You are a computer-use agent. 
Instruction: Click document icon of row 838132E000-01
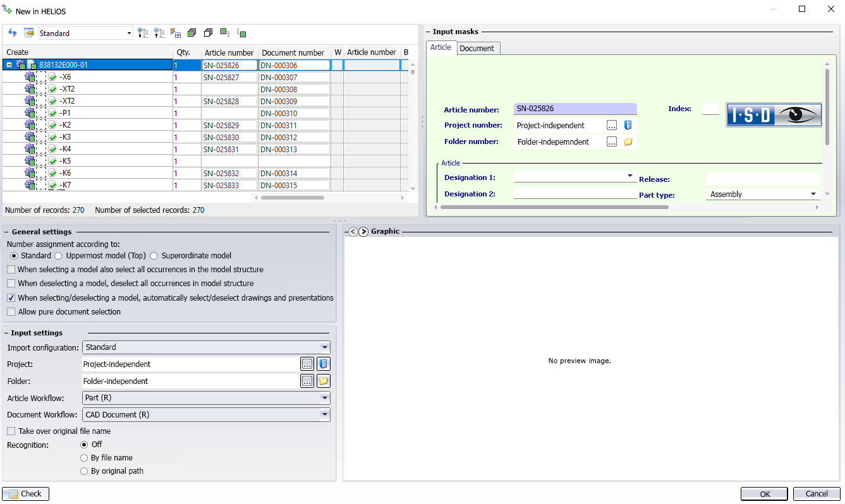[32, 64]
